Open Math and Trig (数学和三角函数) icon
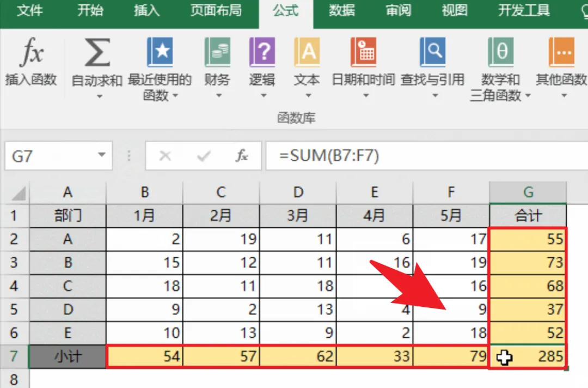The width and height of the screenshot is (588, 388). pyautogui.click(x=501, y=52)
